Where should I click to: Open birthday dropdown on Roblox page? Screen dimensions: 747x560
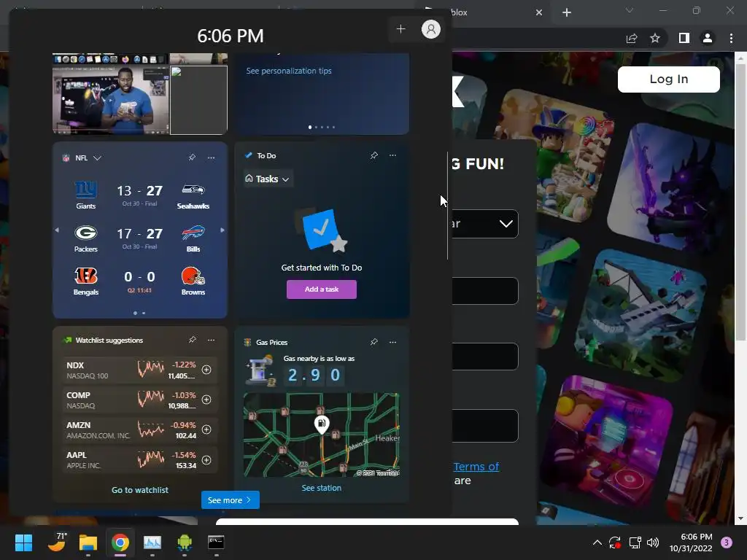click(485, 224)
